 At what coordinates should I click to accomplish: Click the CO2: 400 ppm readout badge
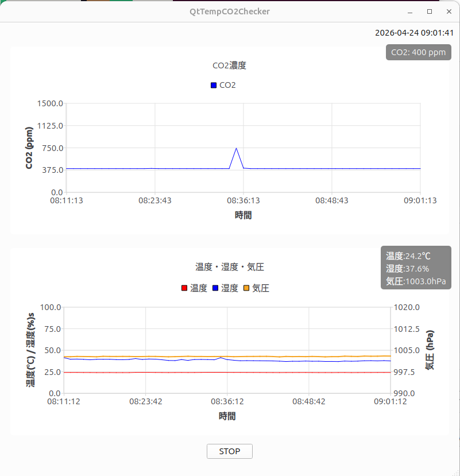pos(418,52)
